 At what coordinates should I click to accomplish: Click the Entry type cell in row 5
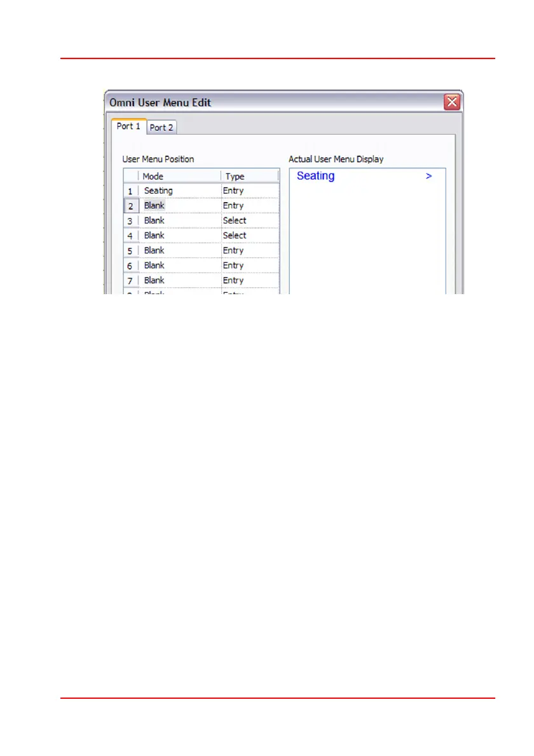250,251
